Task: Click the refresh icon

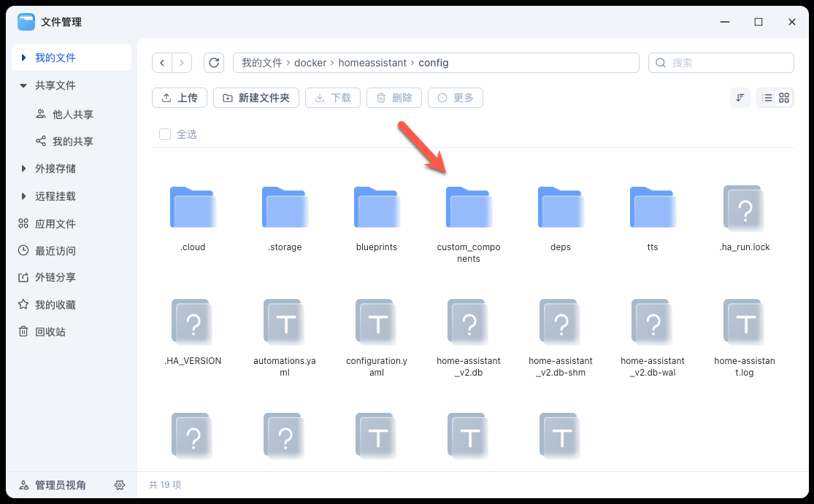Action: coord(214,63)
